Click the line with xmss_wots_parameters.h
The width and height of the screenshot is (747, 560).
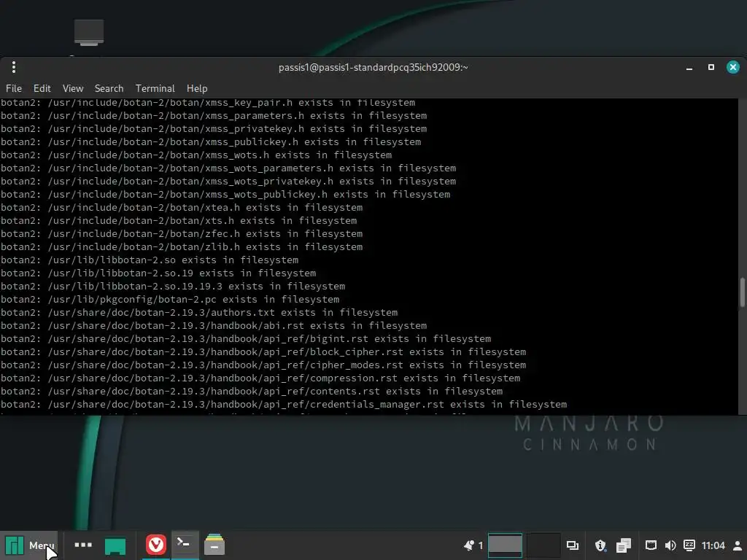tap(228, 168)
